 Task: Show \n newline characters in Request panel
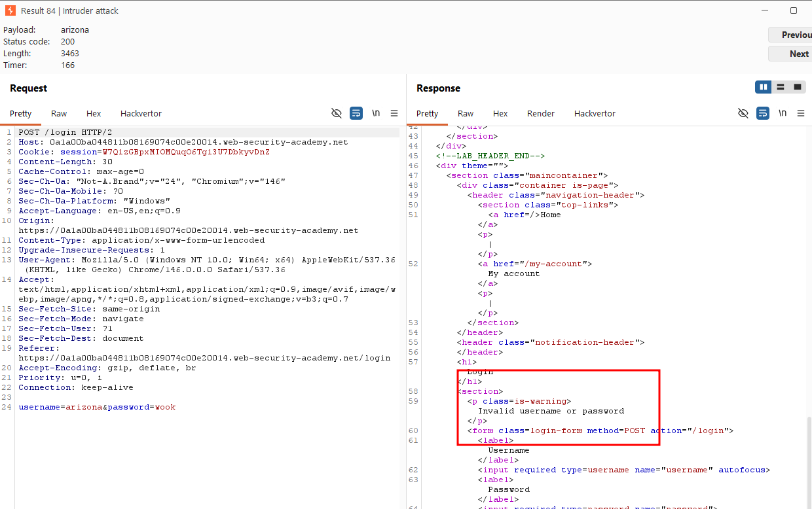(x=376, y=113)
